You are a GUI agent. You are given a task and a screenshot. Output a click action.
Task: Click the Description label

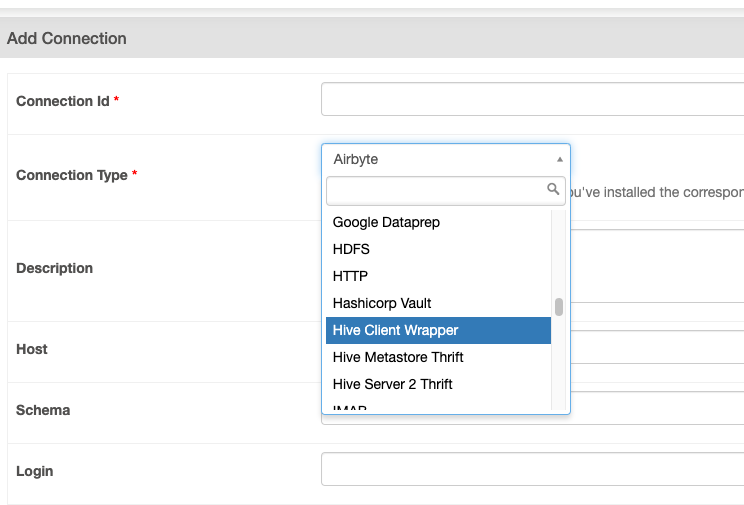[x=55, y=269]
